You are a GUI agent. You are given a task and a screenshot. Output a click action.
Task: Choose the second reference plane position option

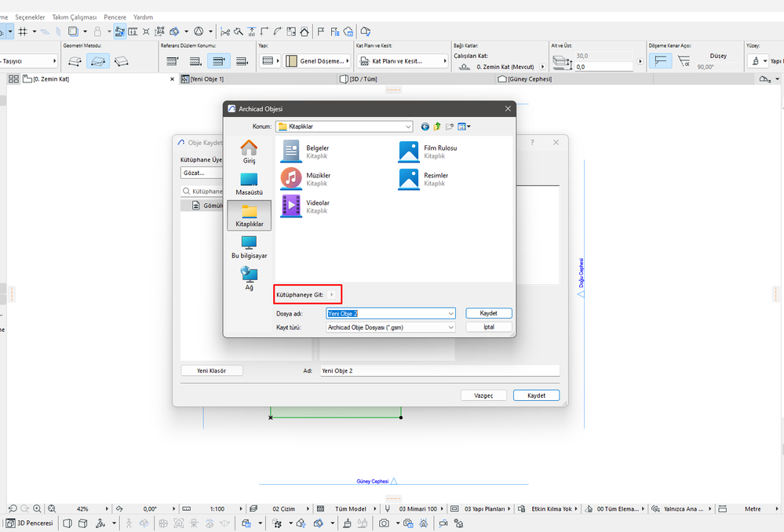(195, 61)
